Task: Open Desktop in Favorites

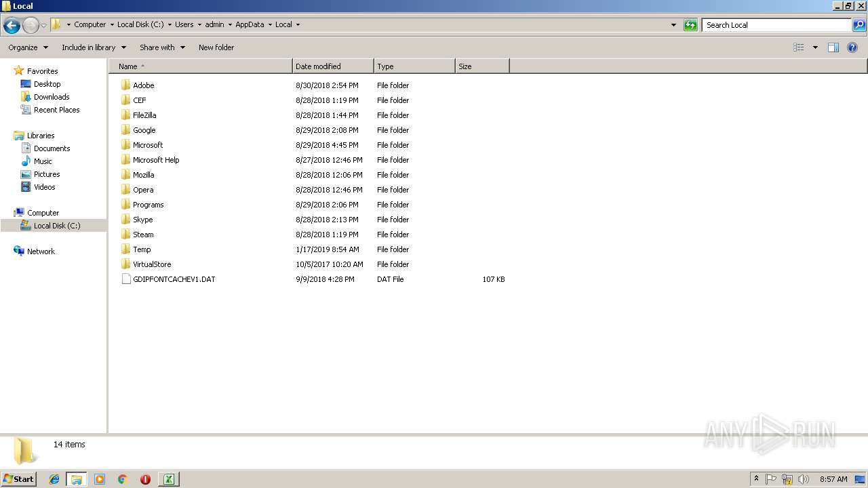Action: pos(47,84)
